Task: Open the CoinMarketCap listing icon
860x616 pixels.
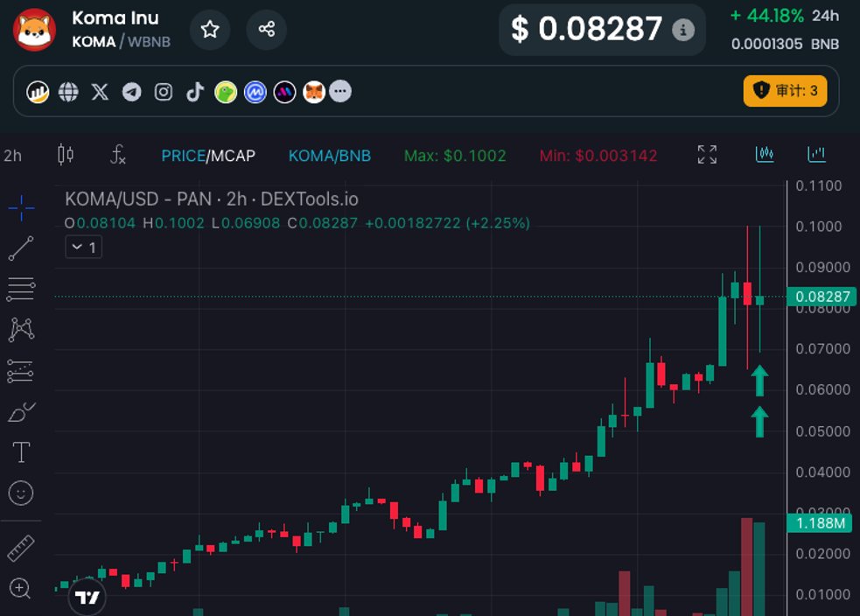Action: click(255, 92)
